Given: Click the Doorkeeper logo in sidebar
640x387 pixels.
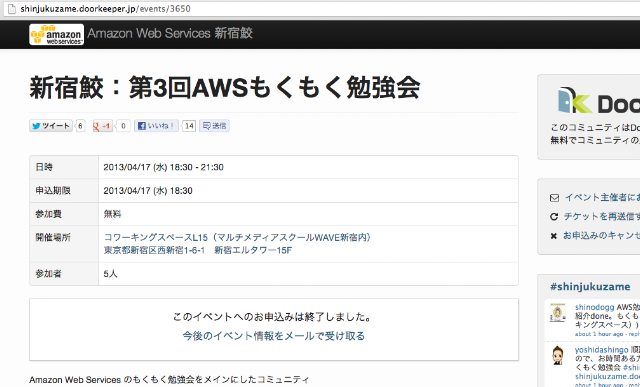Looking at the screenshot, I should [x=598, y=100].
